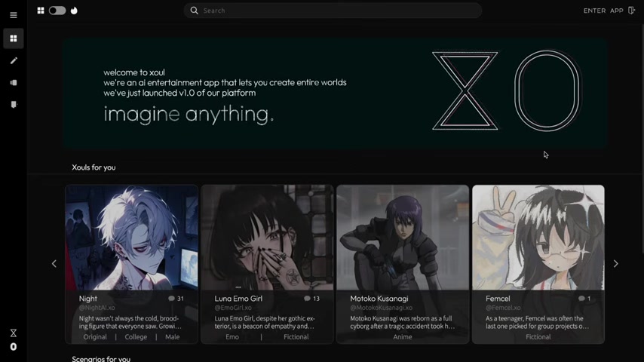Show previous Xouls with left arrow
Viewport: 644px width, 362px height.
[54, 264]
